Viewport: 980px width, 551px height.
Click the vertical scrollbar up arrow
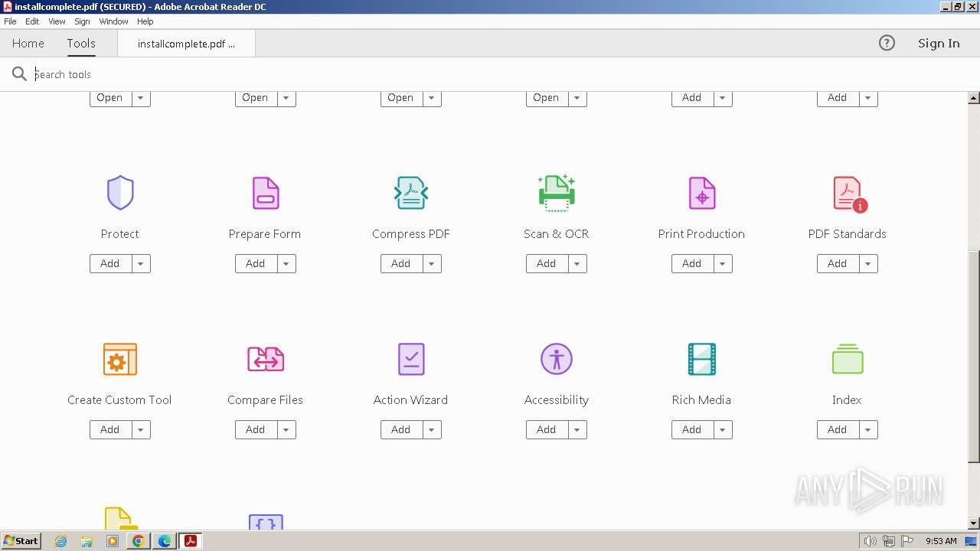[974, 98]
